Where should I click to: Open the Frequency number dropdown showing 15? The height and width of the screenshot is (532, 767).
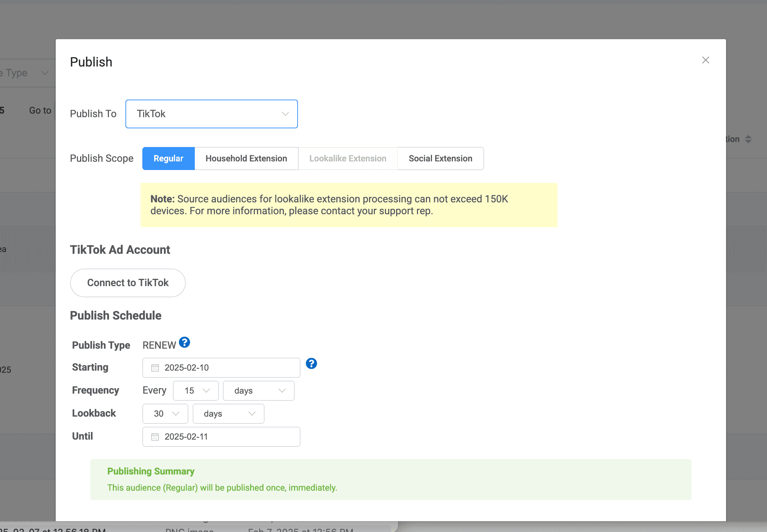(x=196, y=391)
